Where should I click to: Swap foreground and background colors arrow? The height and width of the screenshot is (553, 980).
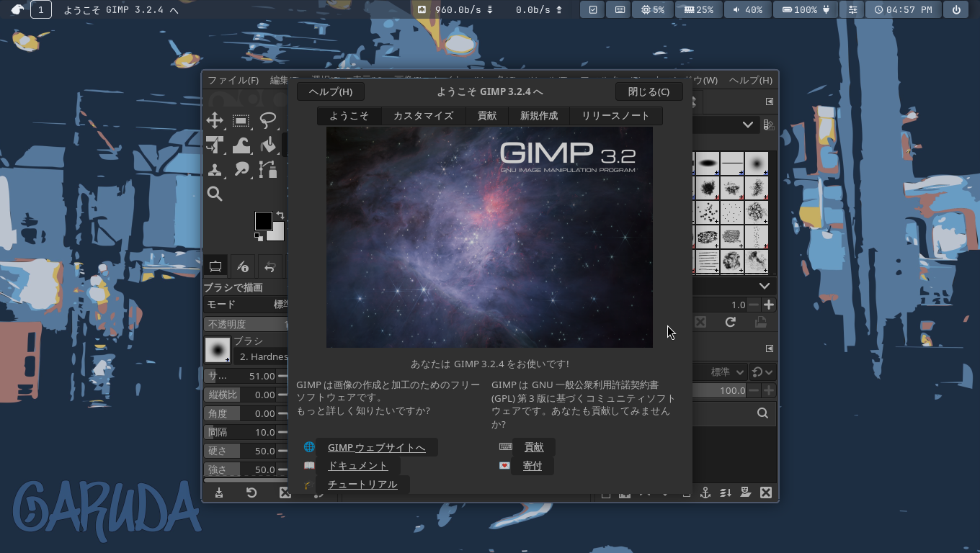click(280, 215)
